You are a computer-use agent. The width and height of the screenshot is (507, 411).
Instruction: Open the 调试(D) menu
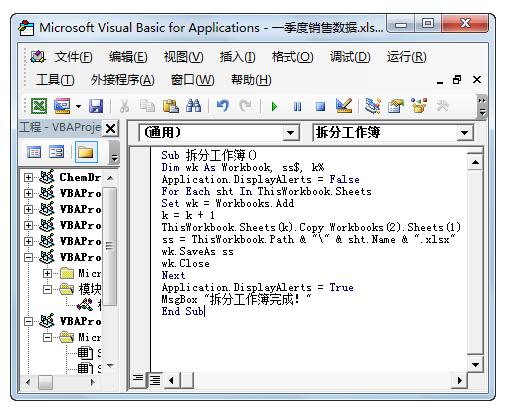350,57
